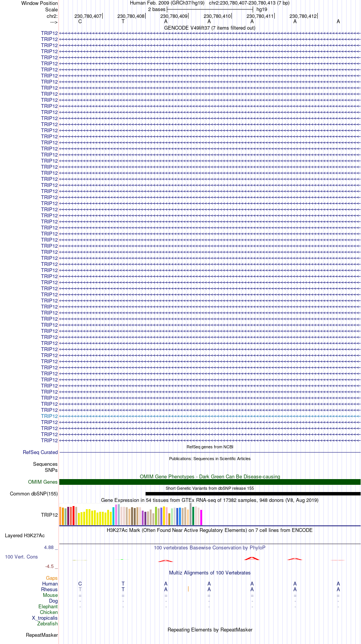Click the Common dbSNP(155) side label
Screen dimensions: 361x644
pyautogui.click(x=34, y=494)
